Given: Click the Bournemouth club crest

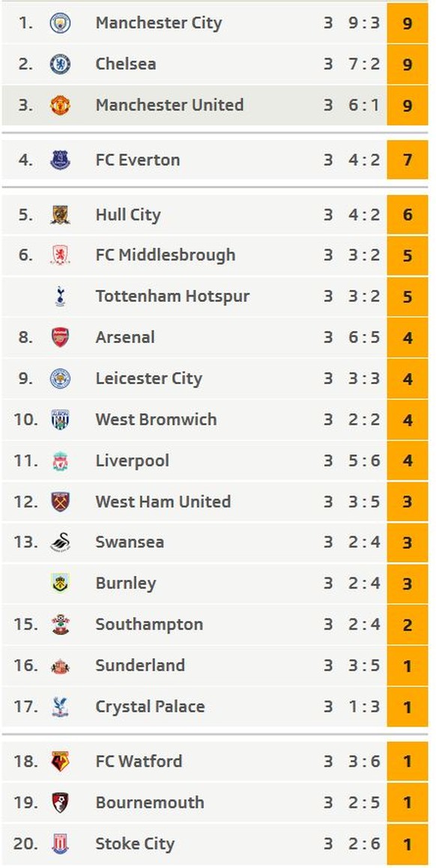Looking at the screenshot, I should coord(60,803).
